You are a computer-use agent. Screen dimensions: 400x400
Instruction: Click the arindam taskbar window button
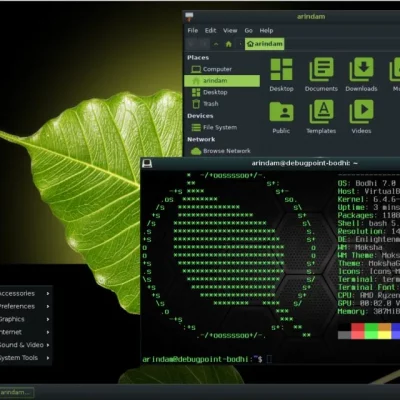click(17, 392)
